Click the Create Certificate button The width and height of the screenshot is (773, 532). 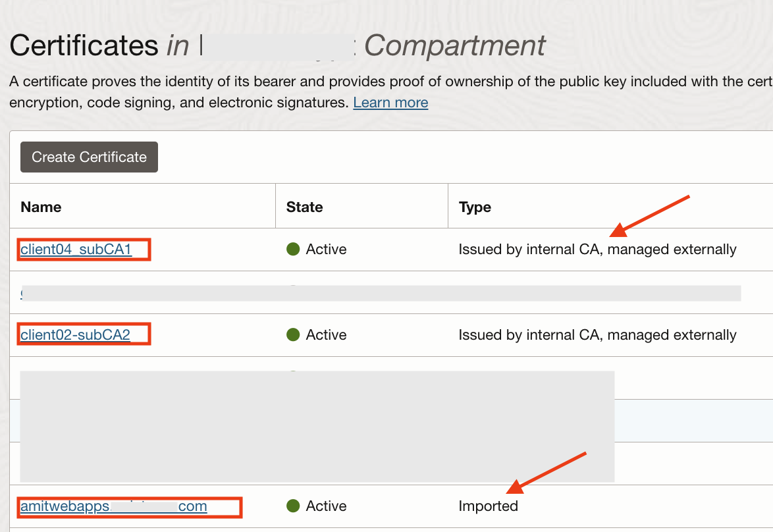tap(89, 157)
